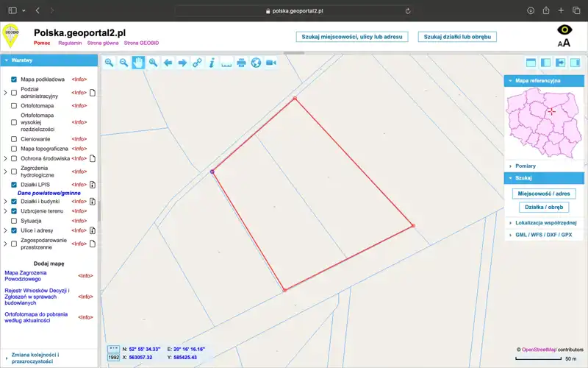Viewport: 588px width, 368px height.
Task: Toggle the Działki LPIS layer checkbox
Action: [x=14, y=185]
